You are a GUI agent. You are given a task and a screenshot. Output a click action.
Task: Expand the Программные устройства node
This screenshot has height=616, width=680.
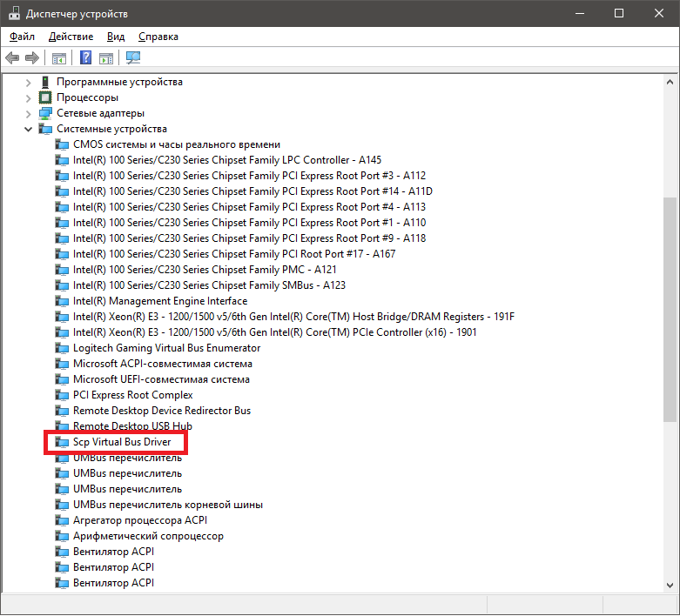[28, 83]
